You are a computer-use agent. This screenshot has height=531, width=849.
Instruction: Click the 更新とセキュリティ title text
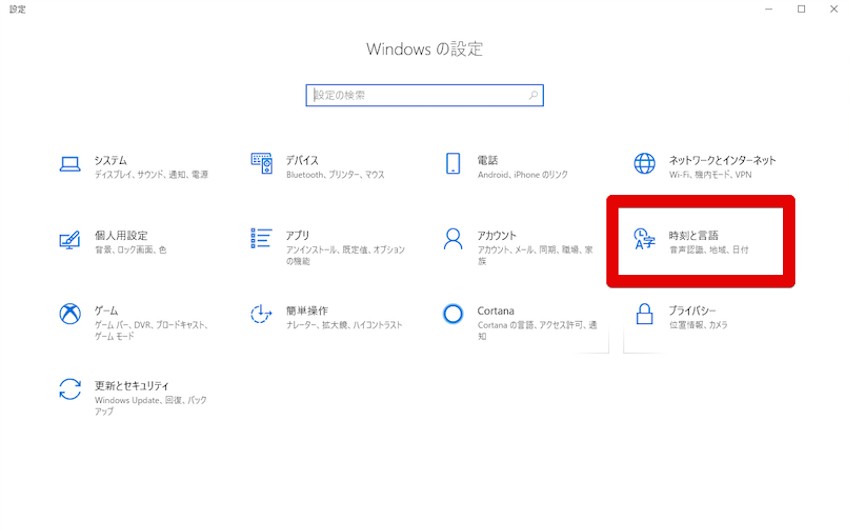click(x=132, y=385)
